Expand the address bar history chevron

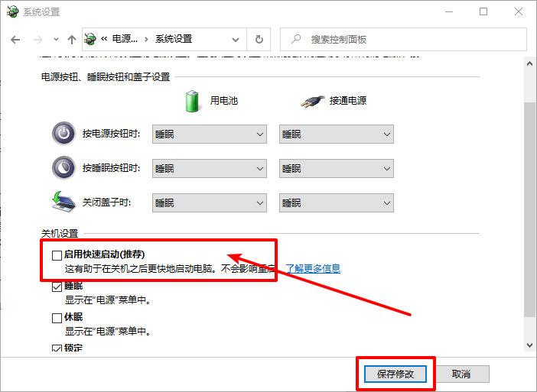[x=236, y=39]
